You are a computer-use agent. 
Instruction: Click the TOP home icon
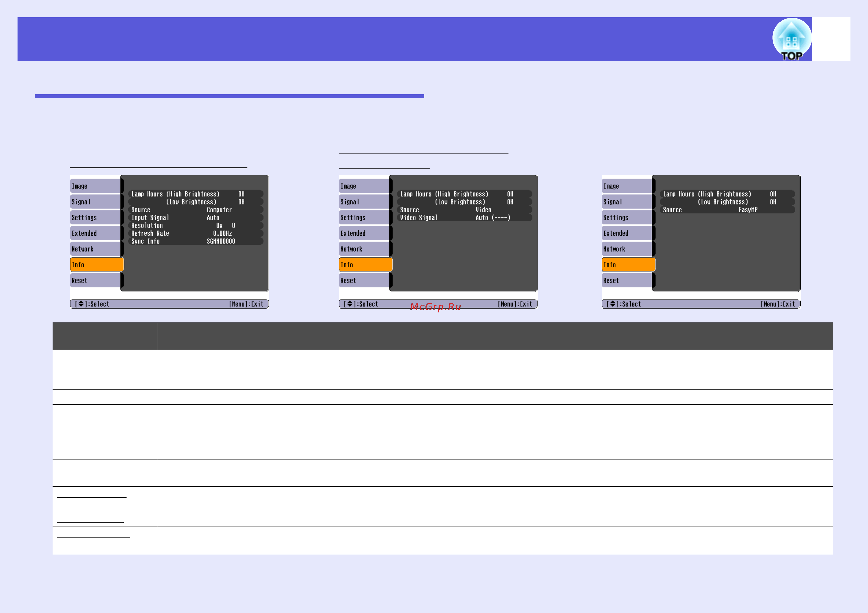coord(792,39)
